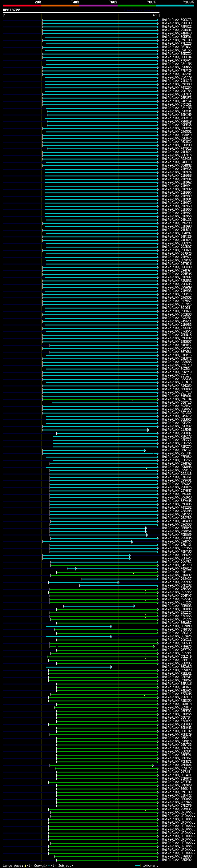Click the orange ~40% identity legend segment
197x868 pixels.
[x=60, y=6]
